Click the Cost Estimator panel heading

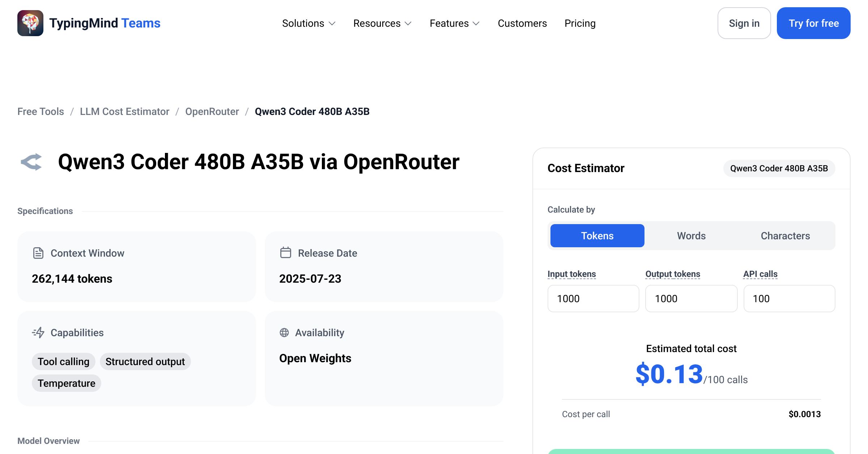(586, 168)
